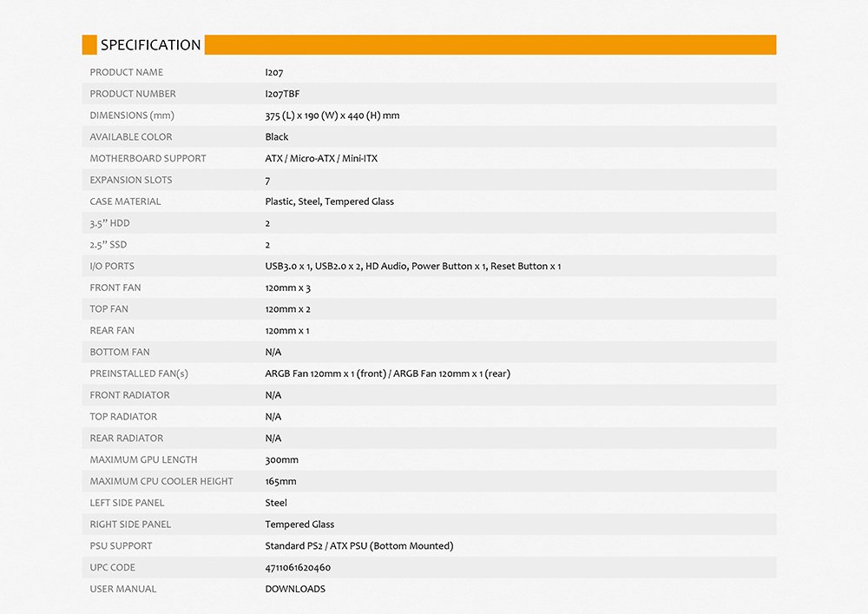The width and height of the screenshot is (868, 614).
Task: Select the TOP RADIATOR "N/A" value
Action: point(273,417)
